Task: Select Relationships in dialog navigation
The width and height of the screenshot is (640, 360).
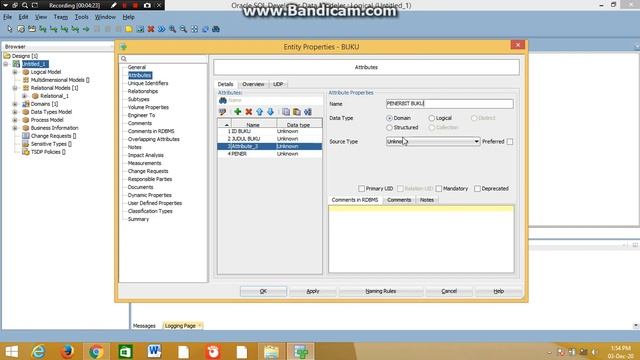Action: [x=143, y=91]
